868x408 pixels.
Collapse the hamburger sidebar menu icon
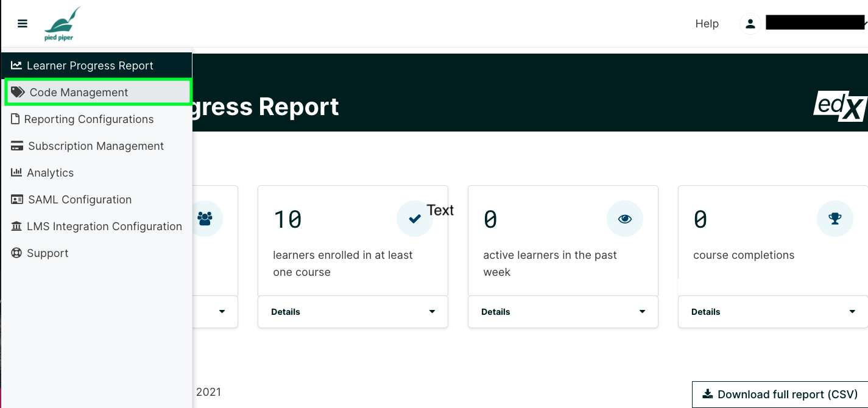click(x=23, y=24)
